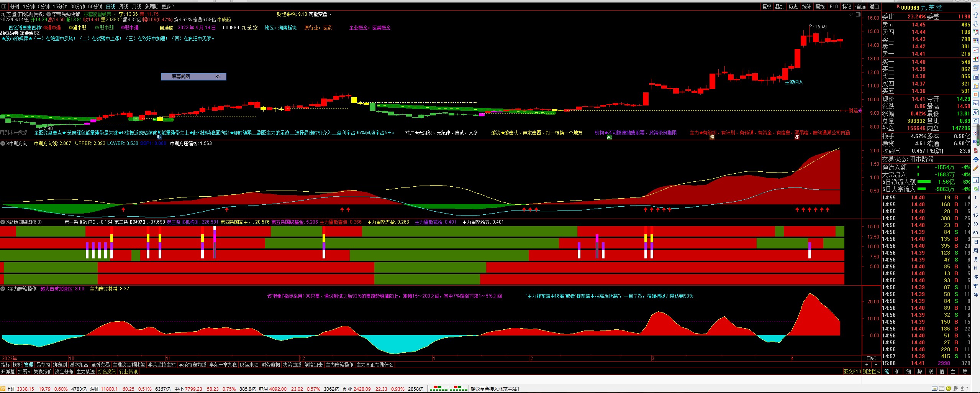Viewport: 980px width, 393px height.
Task: Switch to the 周线 weekly tab
Action: (x=124, y=7)
